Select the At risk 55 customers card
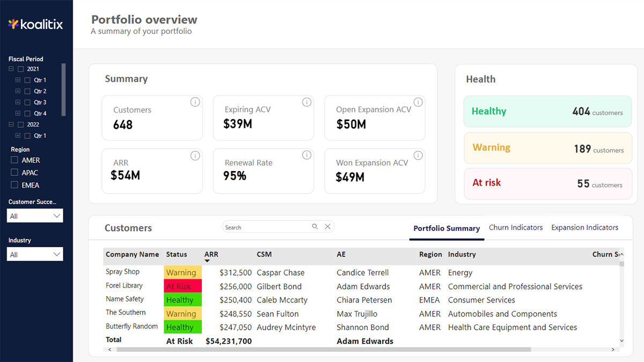Screen dimensions: 644x362 pyautogui.click(x=548, y=183)
